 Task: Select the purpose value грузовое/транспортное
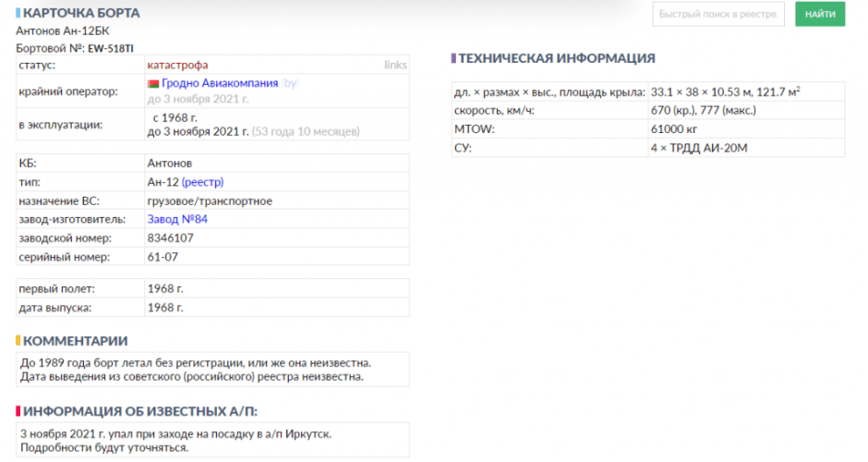pos(210,201)
